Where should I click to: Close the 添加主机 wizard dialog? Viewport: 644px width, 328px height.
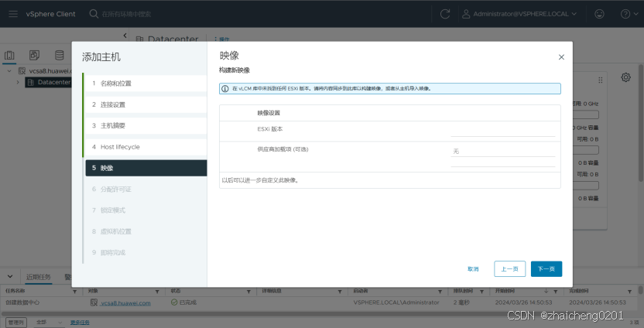[561, 57]
